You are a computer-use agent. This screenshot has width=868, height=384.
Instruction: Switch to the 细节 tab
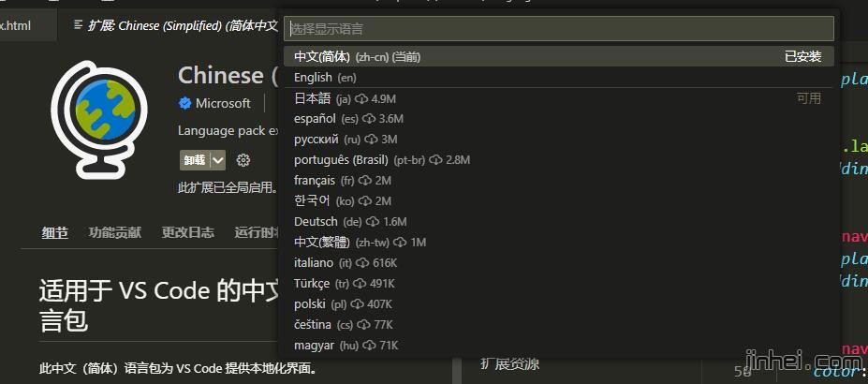(55, 233)
